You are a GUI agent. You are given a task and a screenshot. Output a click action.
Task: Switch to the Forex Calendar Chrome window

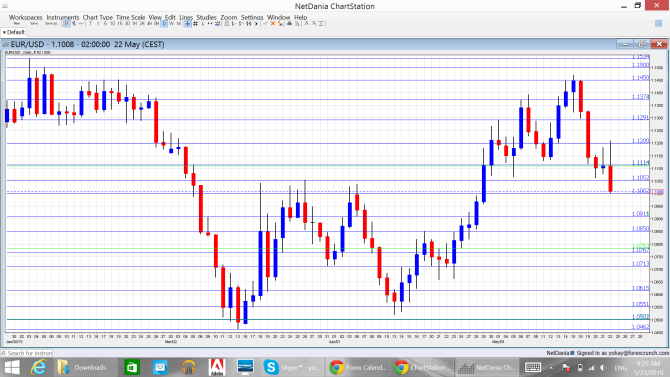pos(357,367)
